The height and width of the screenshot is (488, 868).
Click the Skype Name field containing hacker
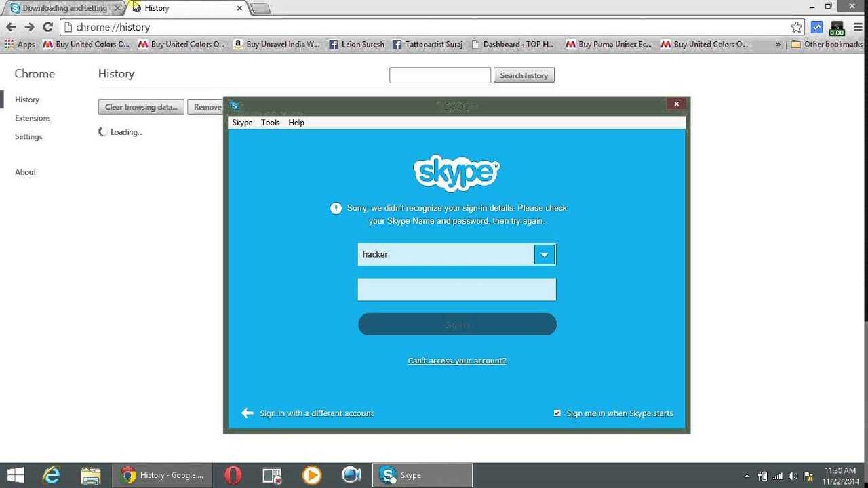pyautogui.click(x=446, y=255)
